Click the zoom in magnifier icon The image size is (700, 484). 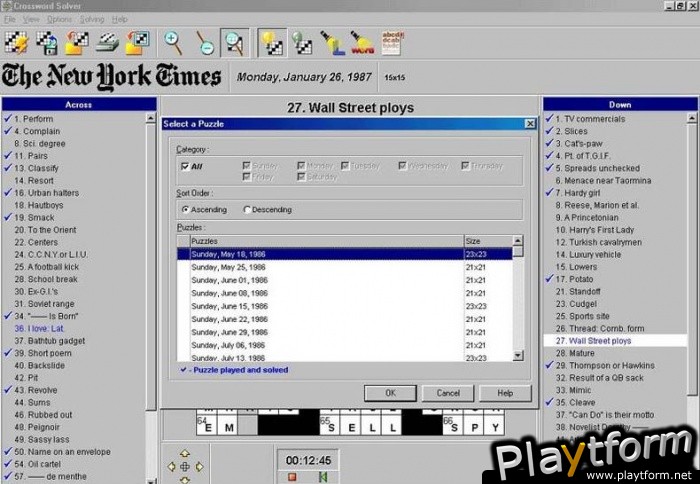(x=173, y=42)
